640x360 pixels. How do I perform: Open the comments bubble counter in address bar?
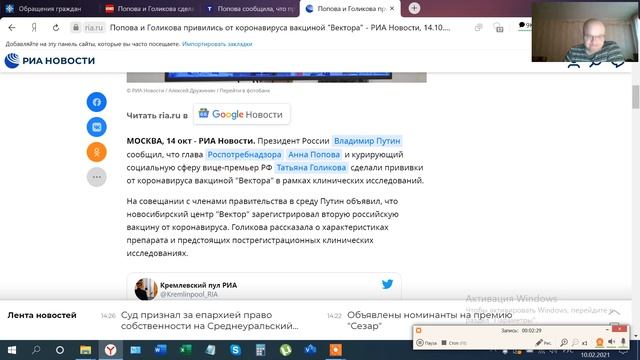click(x=524, y=25)
